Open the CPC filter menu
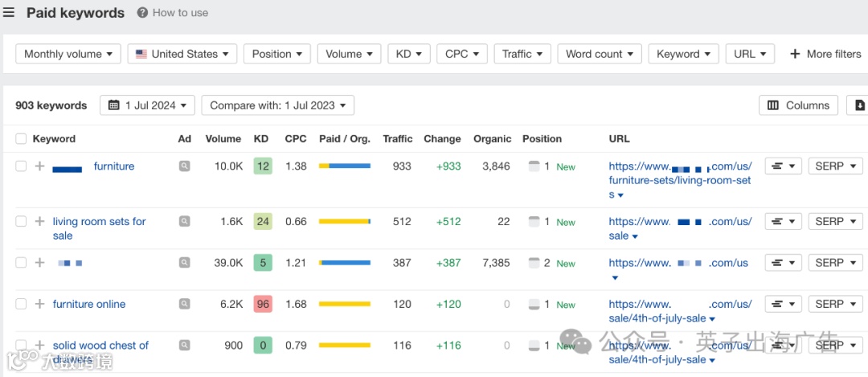This screenshot has height=377, width=868. coord(461,54)
